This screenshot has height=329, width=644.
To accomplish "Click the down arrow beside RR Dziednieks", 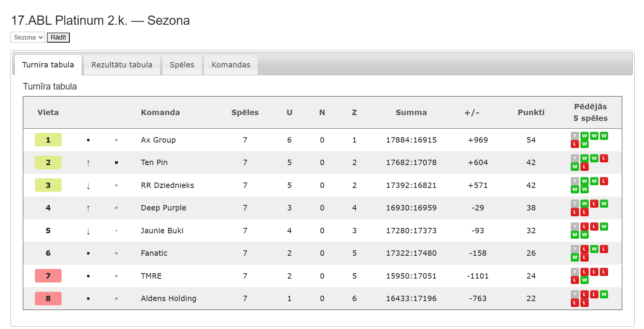I will point(88,186).
